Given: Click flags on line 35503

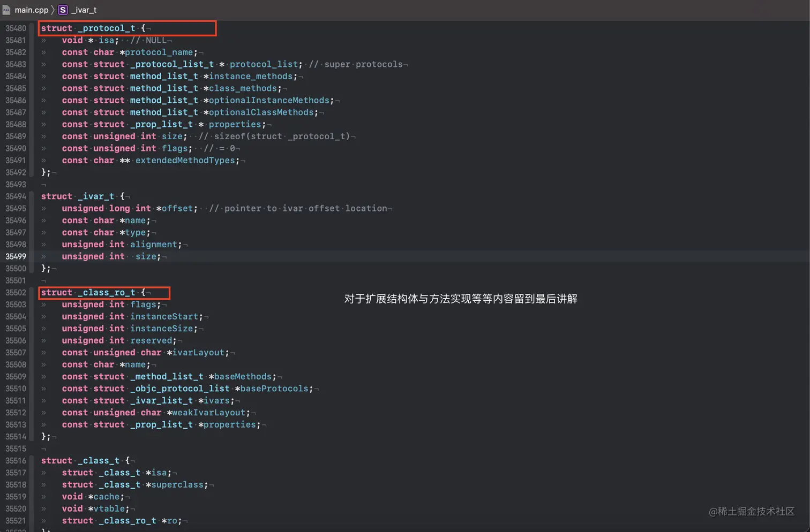Looking at the screenshot, I should (143, 305).
